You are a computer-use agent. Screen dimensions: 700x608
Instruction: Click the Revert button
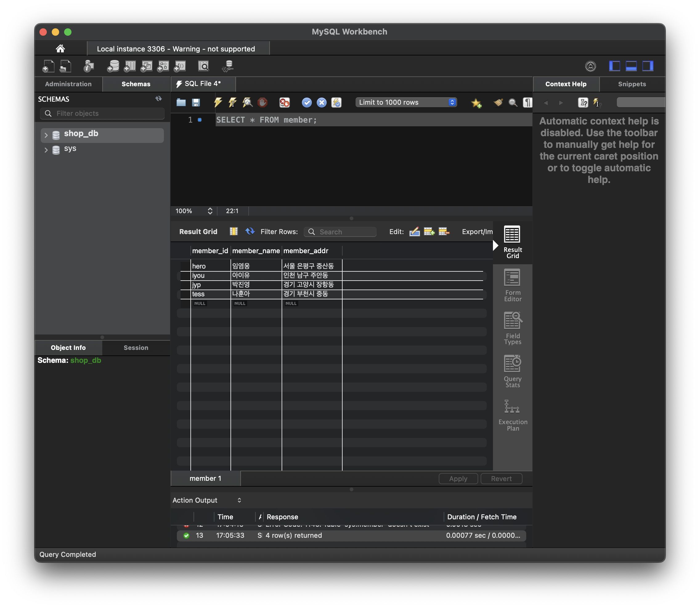coord(501,478)
